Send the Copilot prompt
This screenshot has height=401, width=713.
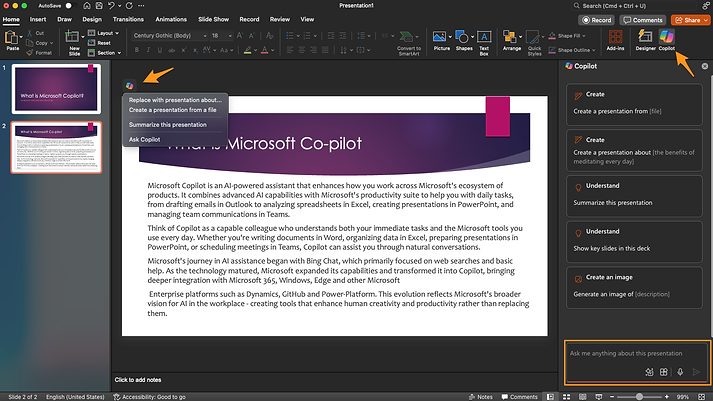coord(696,372)
